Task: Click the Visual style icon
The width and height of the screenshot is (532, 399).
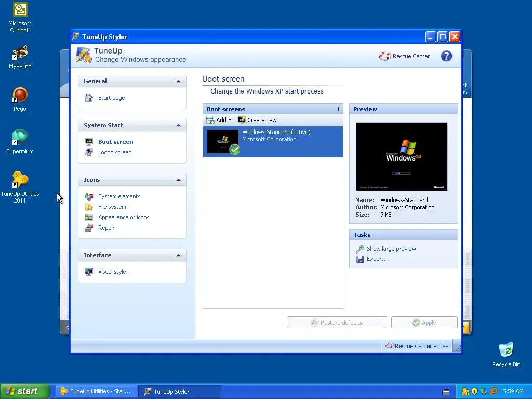Action: pyautogui.click(x=89, y=272)
